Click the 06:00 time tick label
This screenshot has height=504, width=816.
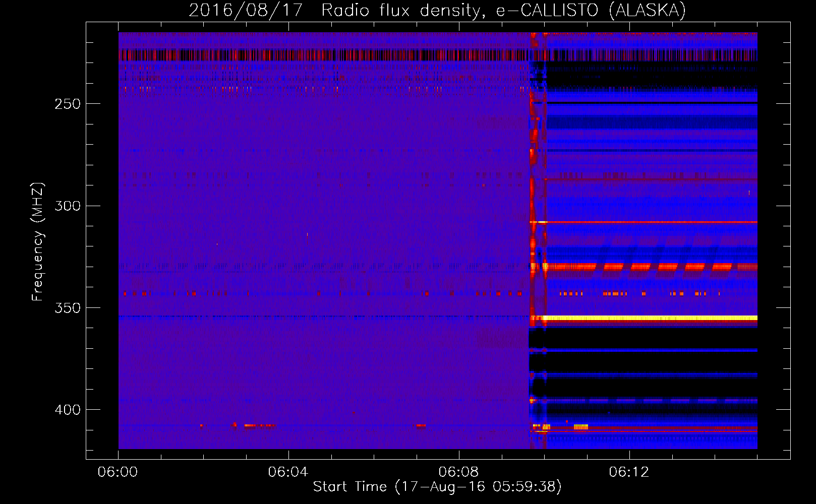click(118, 472)
